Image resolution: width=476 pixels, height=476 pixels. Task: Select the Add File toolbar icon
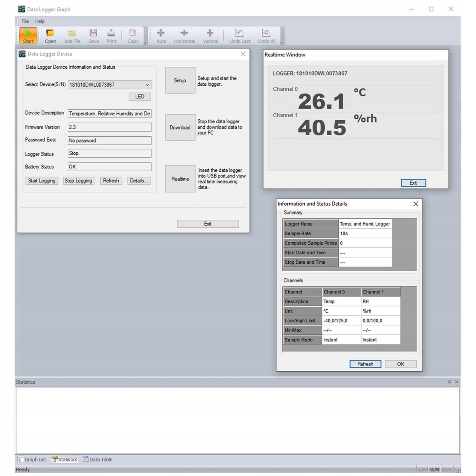[72, 35]
